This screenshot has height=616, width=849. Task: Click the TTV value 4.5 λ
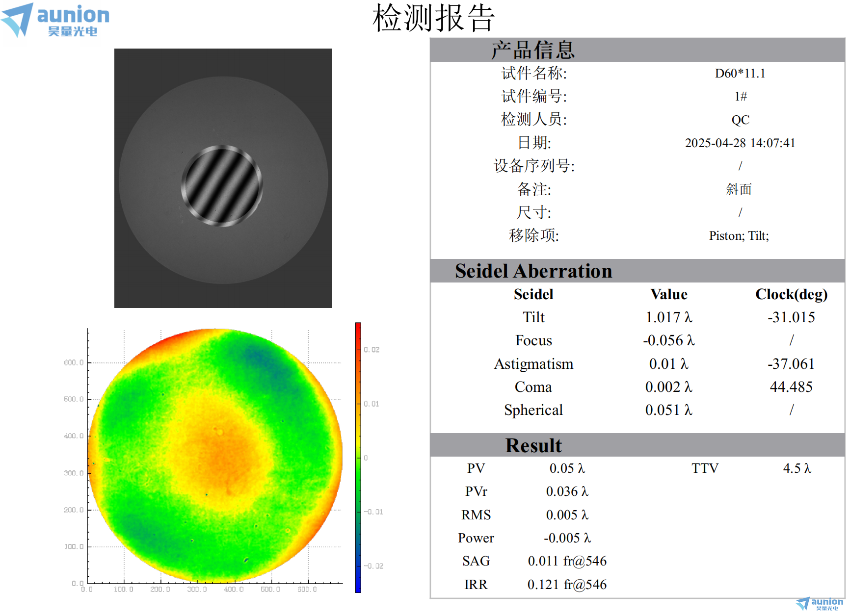(x=797, y=468)
